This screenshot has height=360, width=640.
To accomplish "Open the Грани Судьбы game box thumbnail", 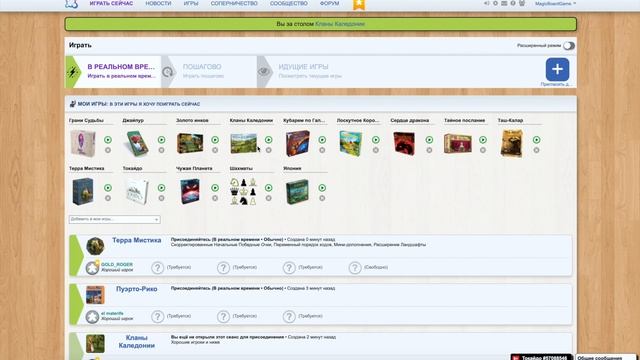I will tap(83, 143).
